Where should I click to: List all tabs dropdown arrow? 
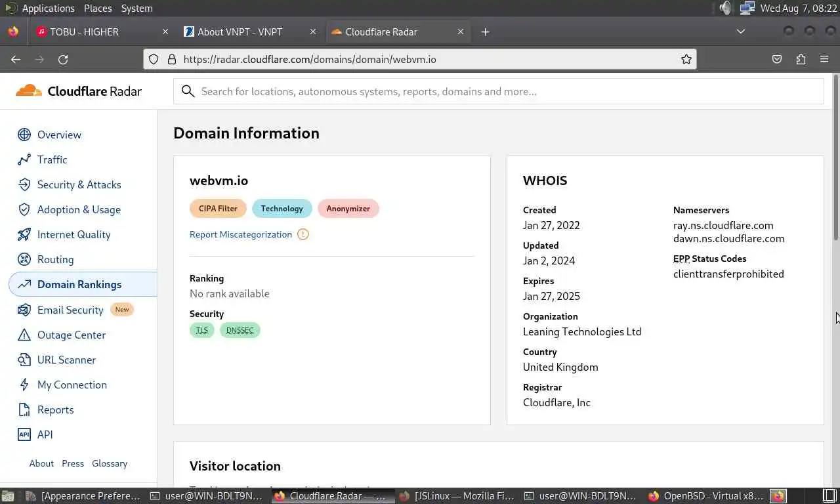741,31
